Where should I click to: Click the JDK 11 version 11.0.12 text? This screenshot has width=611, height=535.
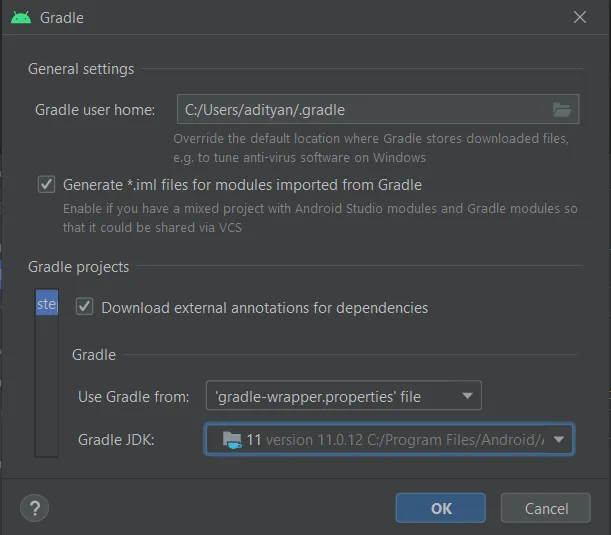click(305, 440)
